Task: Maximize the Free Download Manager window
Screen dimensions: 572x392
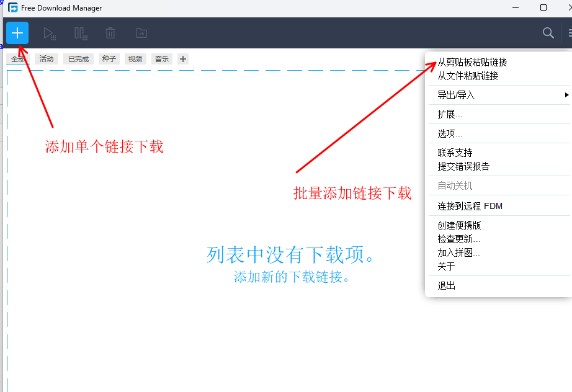Action: tap(543, 7)
